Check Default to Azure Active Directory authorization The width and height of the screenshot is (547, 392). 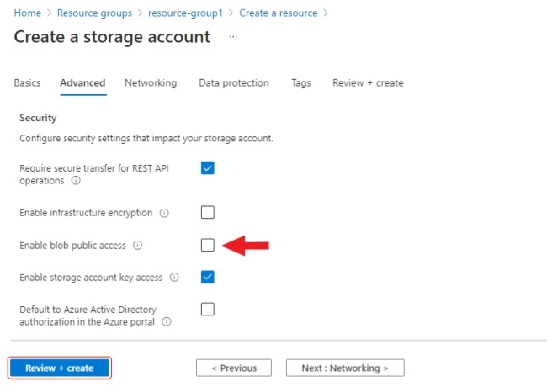208,309
